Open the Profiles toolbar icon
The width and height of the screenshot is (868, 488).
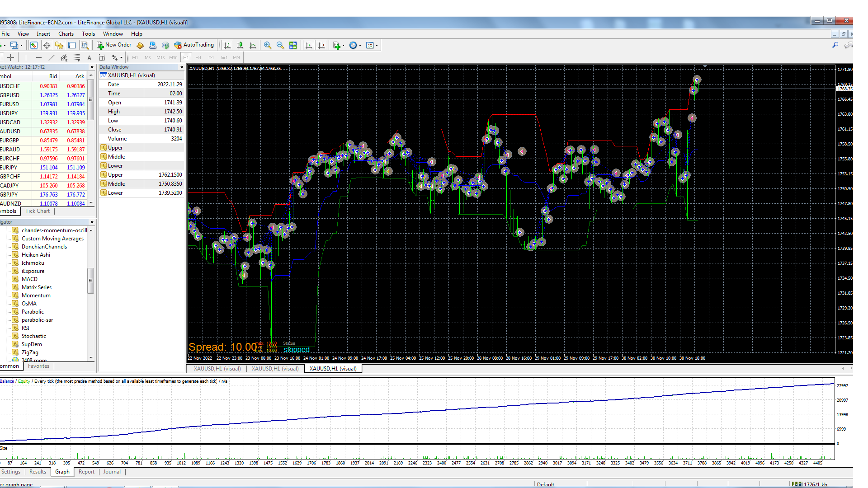point(14,45)
